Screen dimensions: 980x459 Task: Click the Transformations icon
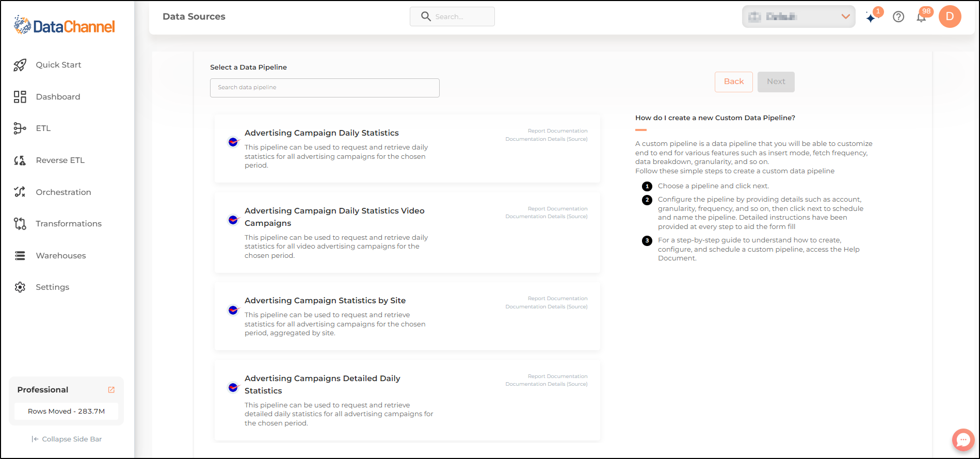[20, 224]
